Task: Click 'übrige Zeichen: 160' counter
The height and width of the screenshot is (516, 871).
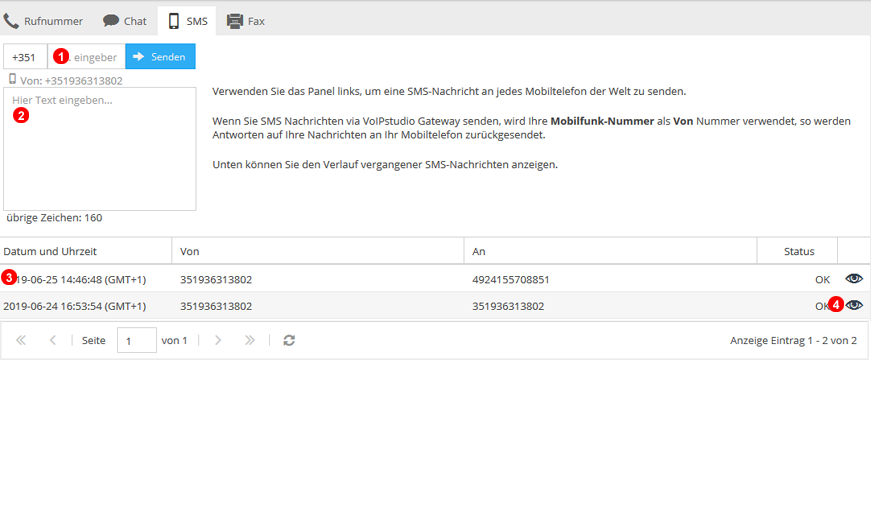Action: click(x=54, y=218)
